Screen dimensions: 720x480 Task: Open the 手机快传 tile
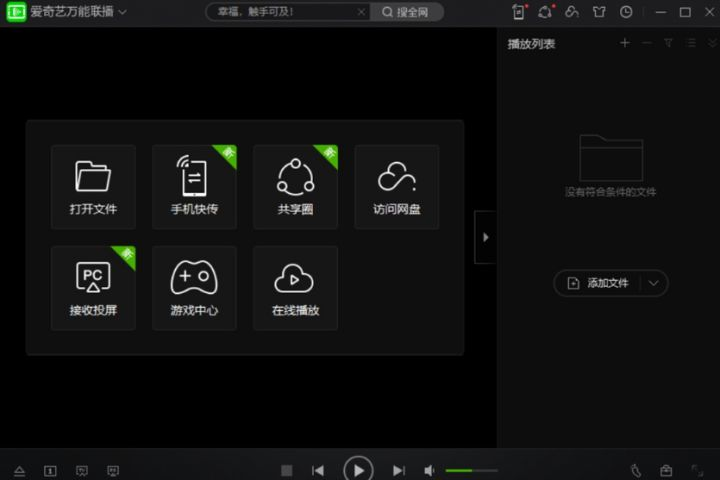(x=194, y=187)
